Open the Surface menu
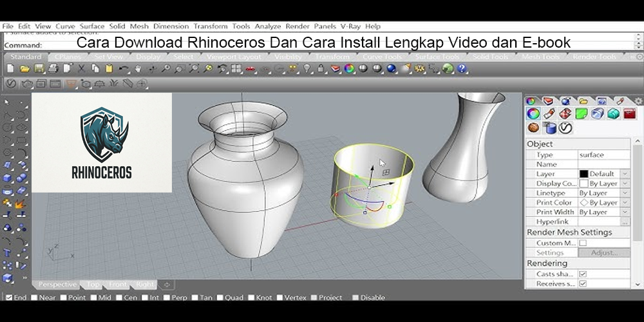 92,26
